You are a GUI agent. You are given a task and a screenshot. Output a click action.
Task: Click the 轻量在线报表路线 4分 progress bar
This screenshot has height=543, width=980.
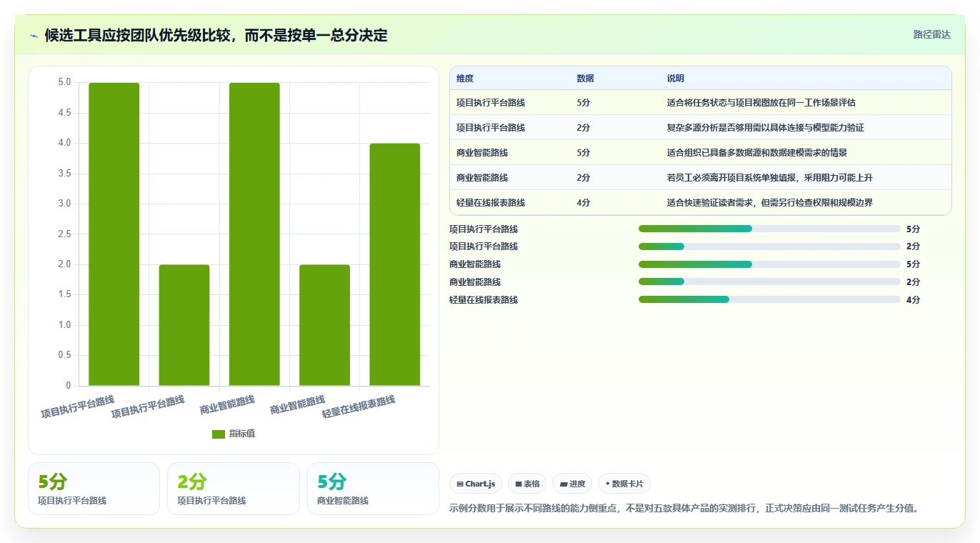tap(769, 300)
